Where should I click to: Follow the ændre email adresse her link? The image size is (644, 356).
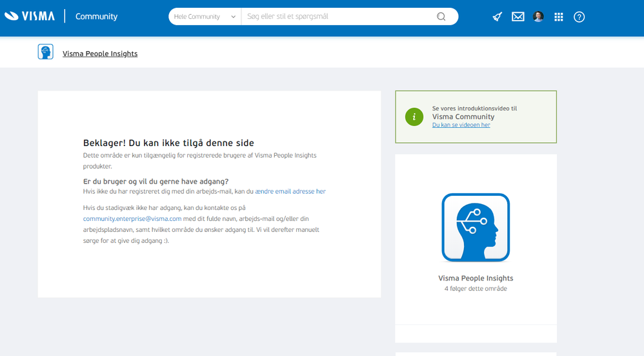290,191
